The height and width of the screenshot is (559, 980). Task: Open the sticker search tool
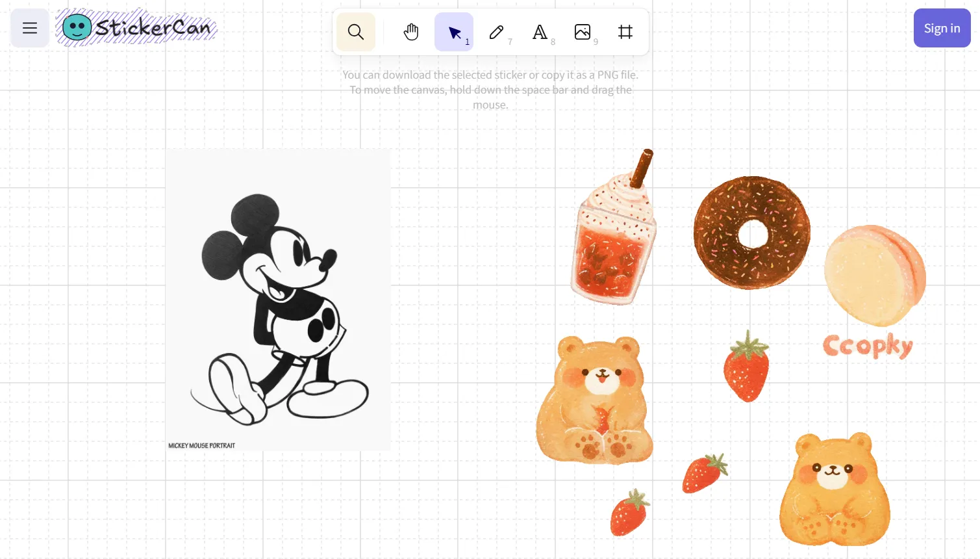coord(356,32)
